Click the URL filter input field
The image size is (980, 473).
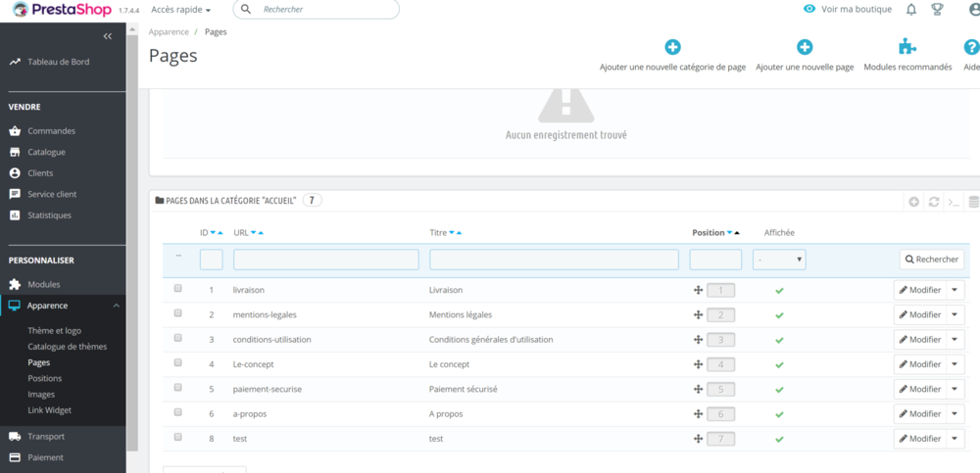(x=326, y=260)
